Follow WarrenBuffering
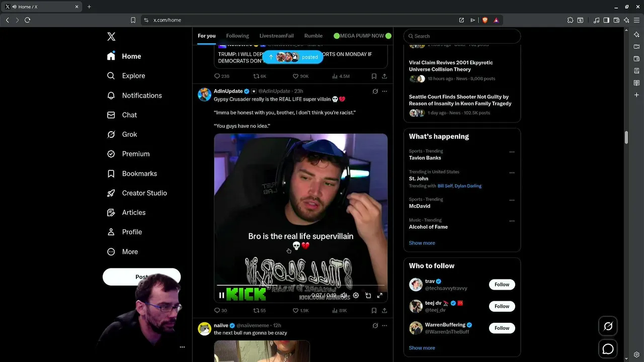 (x=502, y=328)
